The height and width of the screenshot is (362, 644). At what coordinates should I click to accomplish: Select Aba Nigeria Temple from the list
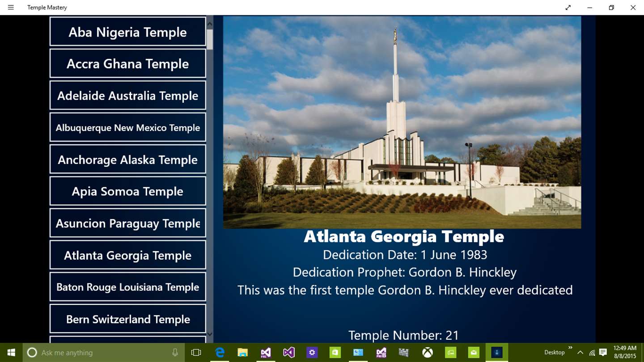127,32
